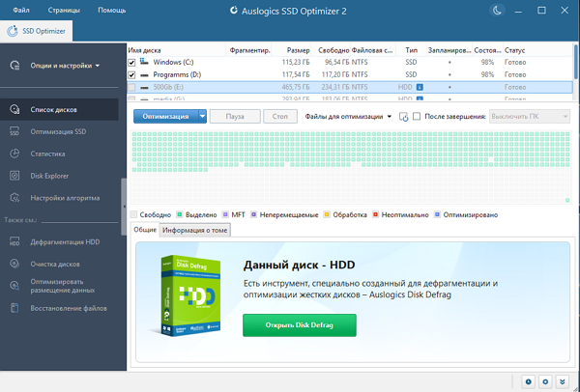Open the Выключить ПК combo box
Image resolution: width=580 pixels, height=392 pixels.
point(530,117)
